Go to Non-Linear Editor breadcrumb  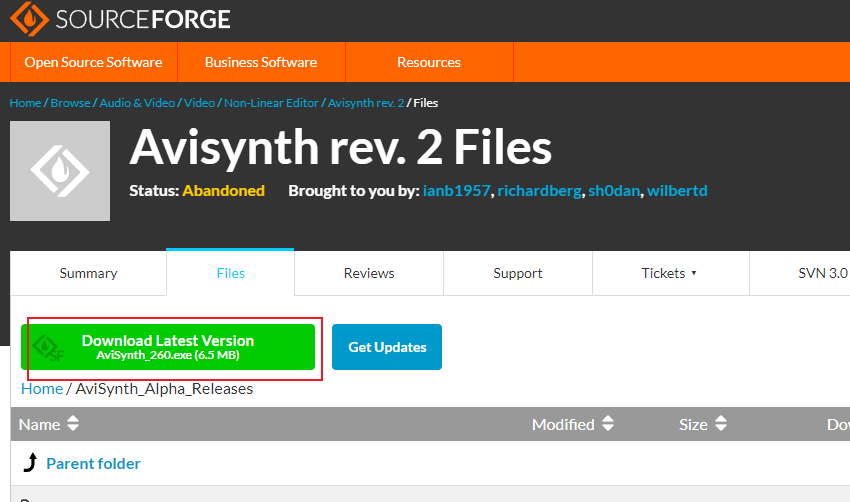pos(271,103)
